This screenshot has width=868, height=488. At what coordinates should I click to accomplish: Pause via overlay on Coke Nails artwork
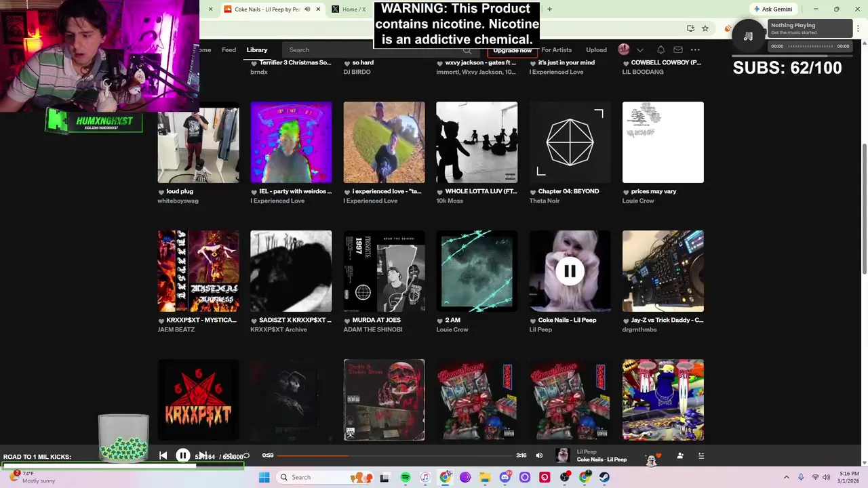point(570,271)
